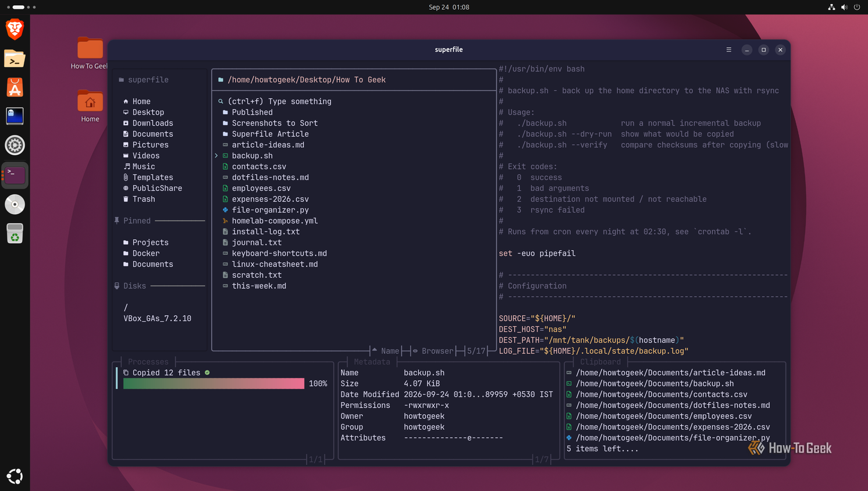Viewport: 868px width, 491px height.
Task: Select VBox_GAs_7.2.10 disk
Action: pyautogui.click(x=157, y=319)
